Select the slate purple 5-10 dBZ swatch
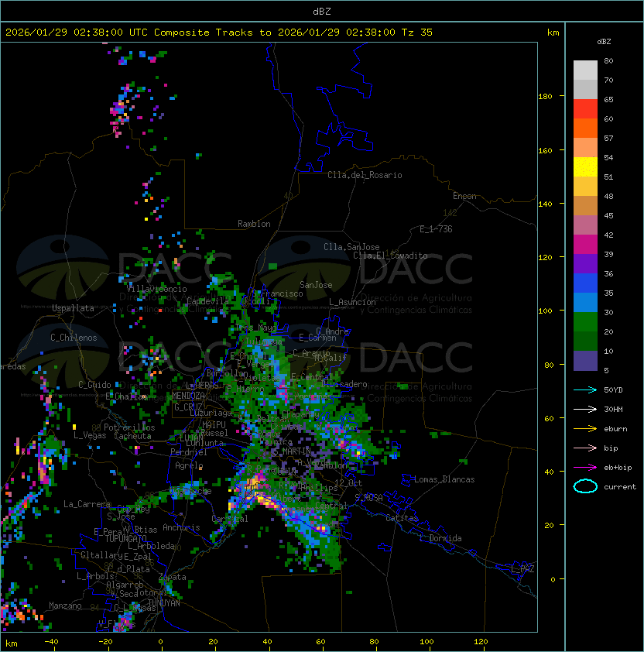 coord(585,361)
